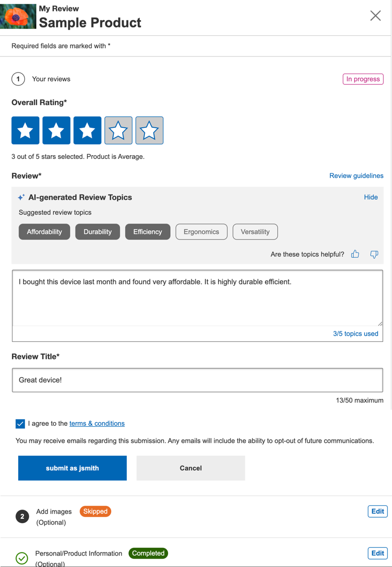The height and width of the screenshot is (567, 392).
Task: Select the fourth rating star
Action: coord(118,130)
